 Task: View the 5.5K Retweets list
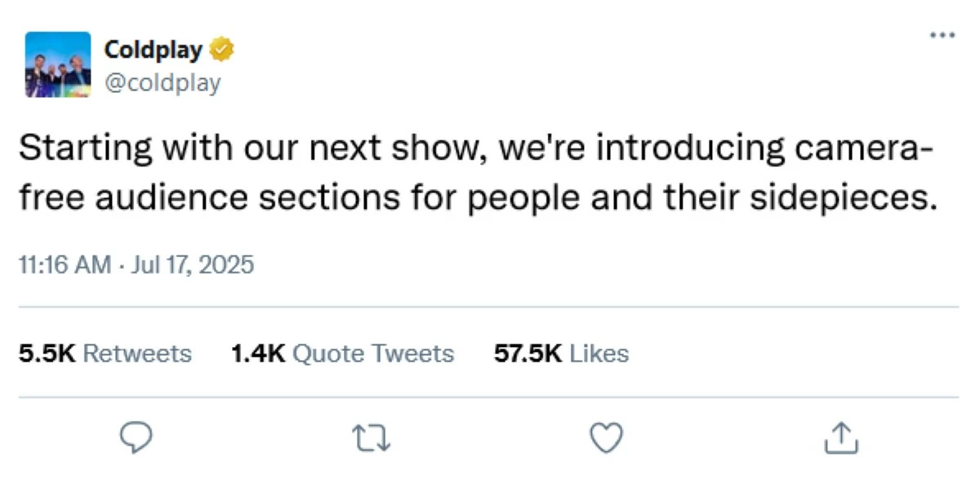[x=105, y=353]
